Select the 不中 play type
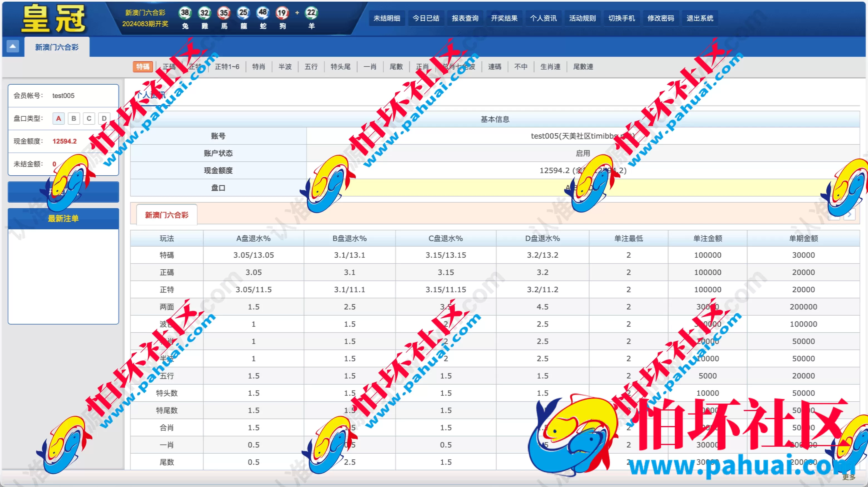This screenshot has width=868, height=487. pyautogui.click(x=521, y=67)
